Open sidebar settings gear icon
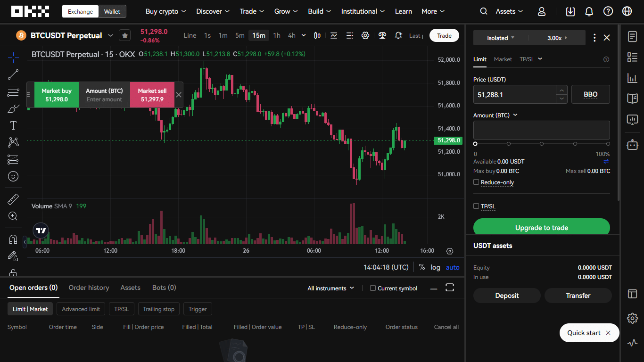Image resolution: width=644 pixels, height=362 pixels. [x=633, y=318]
